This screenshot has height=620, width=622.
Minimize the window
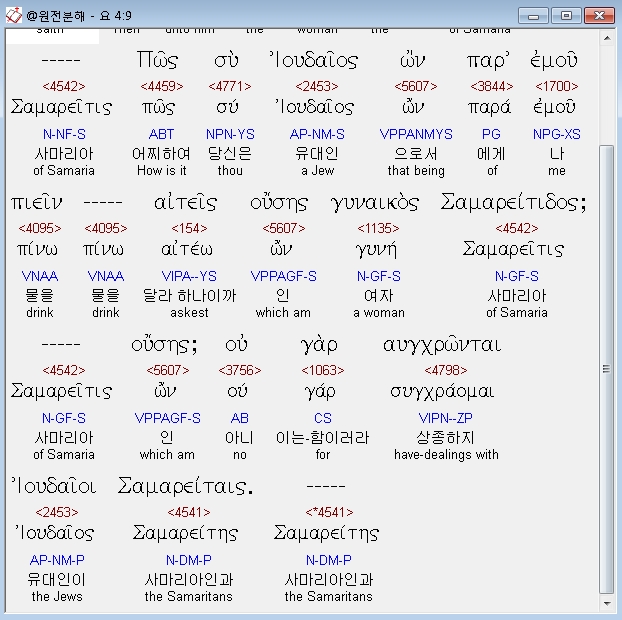tap(534, 16)
